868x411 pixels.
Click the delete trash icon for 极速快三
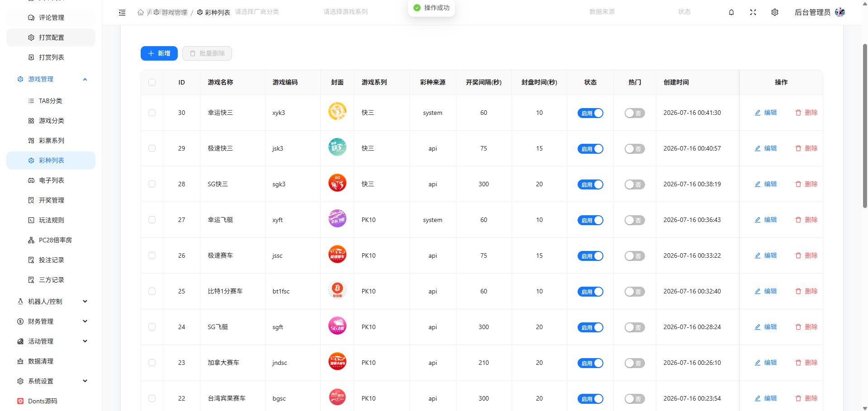click(798, 148)
